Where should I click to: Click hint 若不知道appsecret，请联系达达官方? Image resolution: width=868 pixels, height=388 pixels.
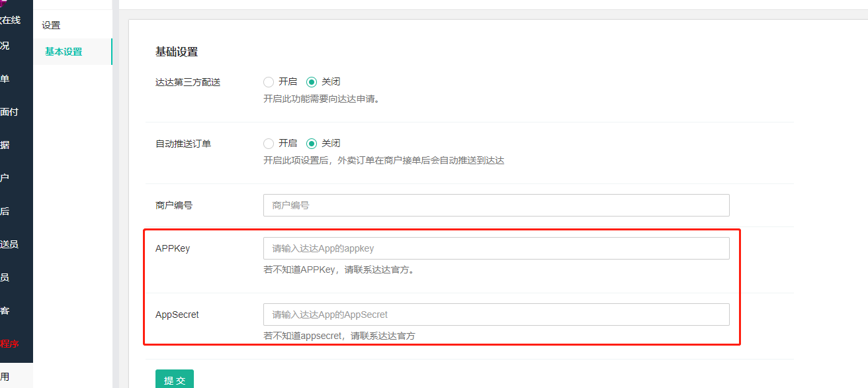(x=339, y=336)
